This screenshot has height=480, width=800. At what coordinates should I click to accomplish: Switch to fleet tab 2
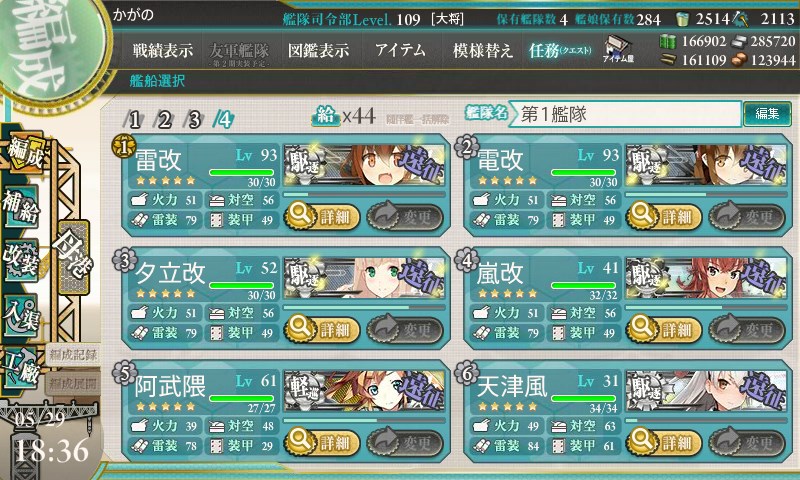[163, 120]
